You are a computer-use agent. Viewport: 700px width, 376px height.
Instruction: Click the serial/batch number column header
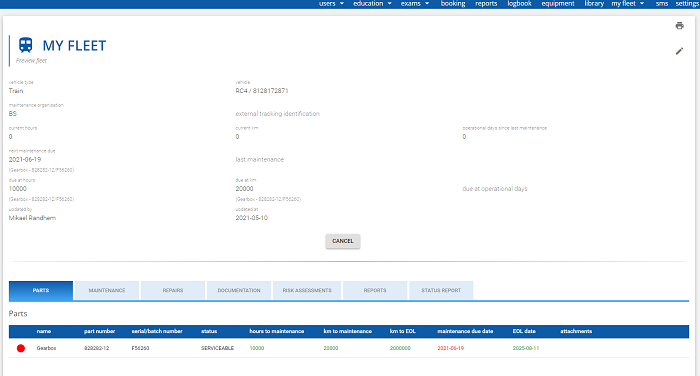pos(157,331)
